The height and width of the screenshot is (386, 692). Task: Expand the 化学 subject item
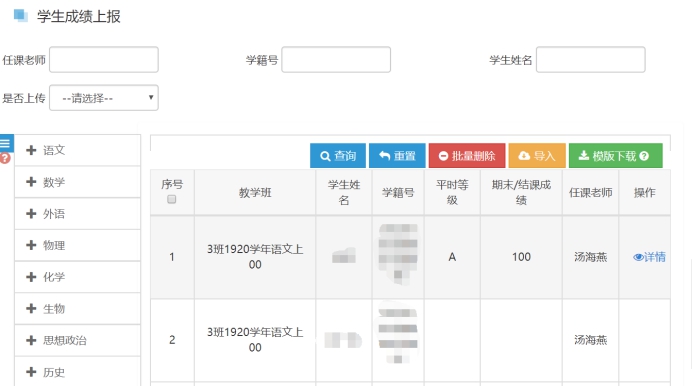click(78, 277)
